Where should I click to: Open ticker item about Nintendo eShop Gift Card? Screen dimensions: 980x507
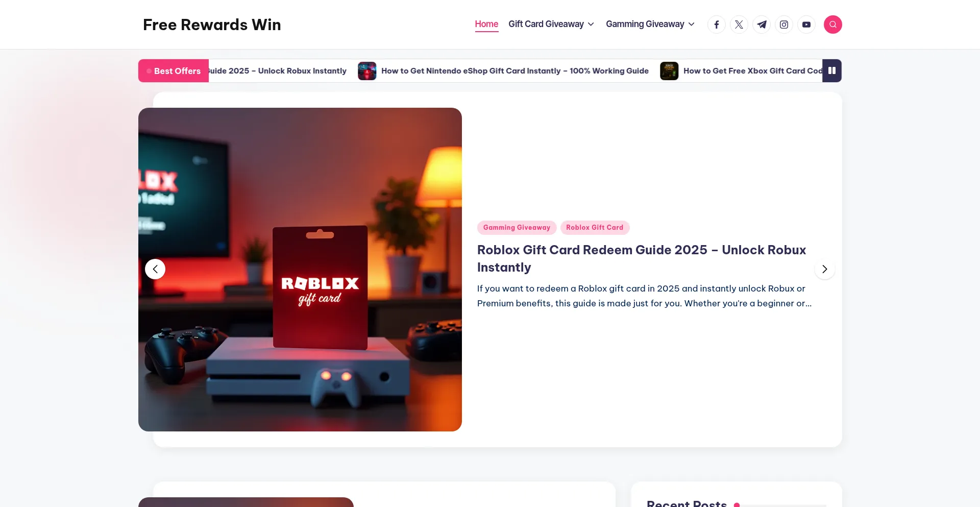pyautogui.click(x=515, y=71)
